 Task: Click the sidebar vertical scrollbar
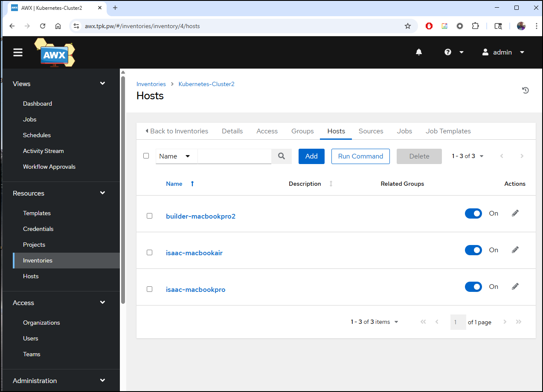(123, 190)
